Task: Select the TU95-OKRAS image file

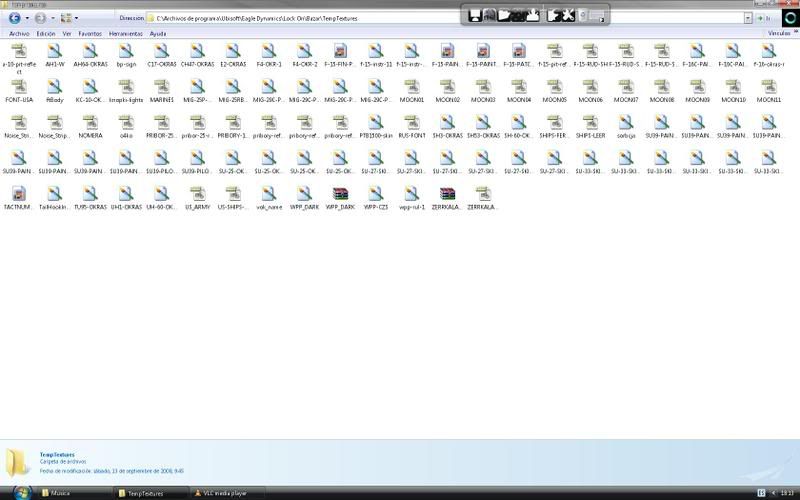Action: click(x=90, y=198)
